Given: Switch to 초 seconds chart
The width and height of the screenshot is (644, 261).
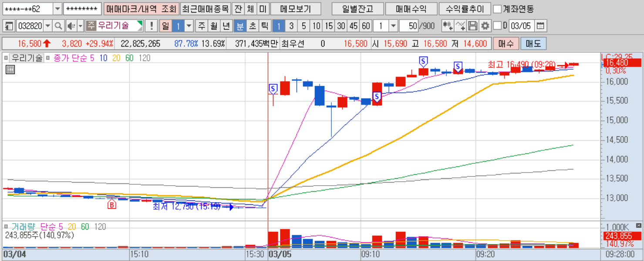Looking at the screenshot, I should (252, 26).
